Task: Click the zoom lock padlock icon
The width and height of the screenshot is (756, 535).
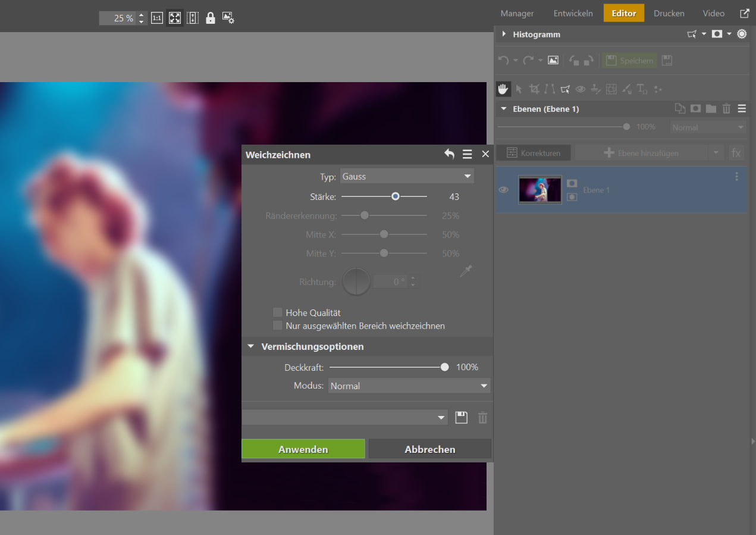Action: point(210,18)
